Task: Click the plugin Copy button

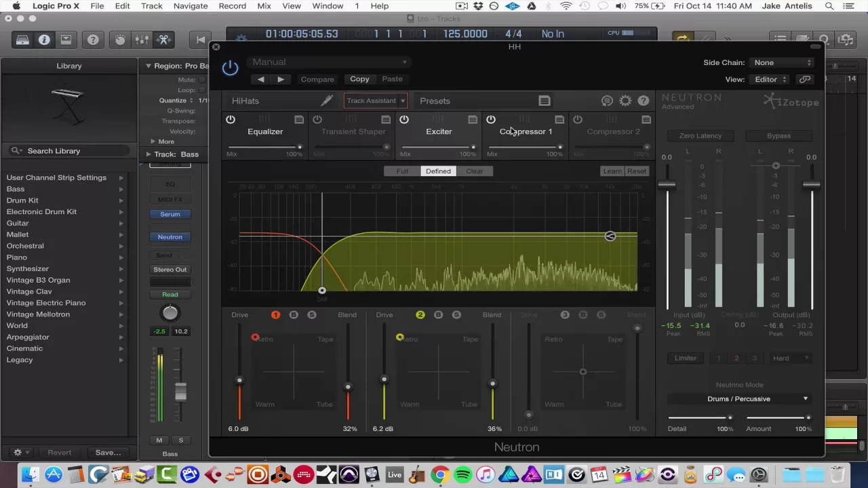Action: 360,79
